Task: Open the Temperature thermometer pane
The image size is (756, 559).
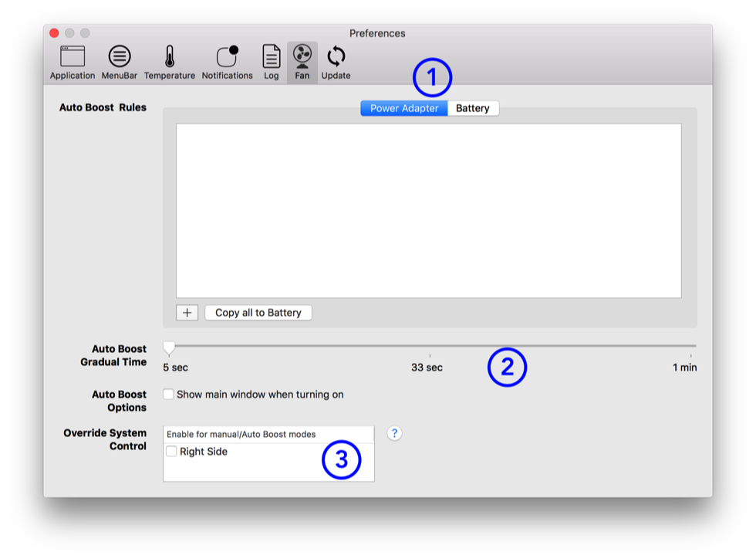Action: tap(170, 62)
